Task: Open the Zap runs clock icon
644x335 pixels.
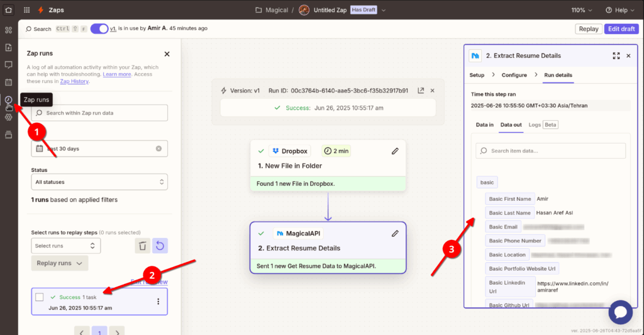Action: coord(8,99)
